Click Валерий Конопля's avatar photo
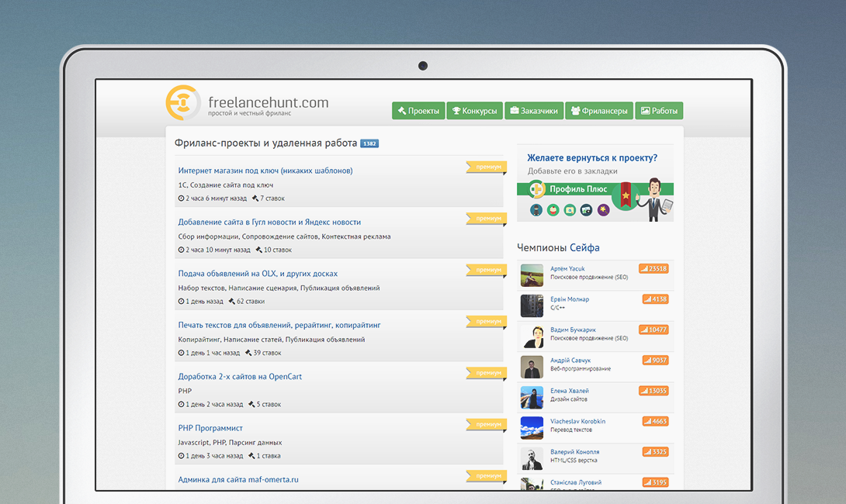 click(x=532, y=458)
